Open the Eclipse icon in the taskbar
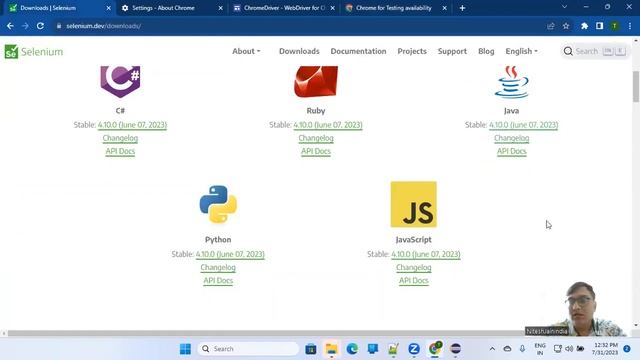The image size is (640, 360). coord(456,349)
